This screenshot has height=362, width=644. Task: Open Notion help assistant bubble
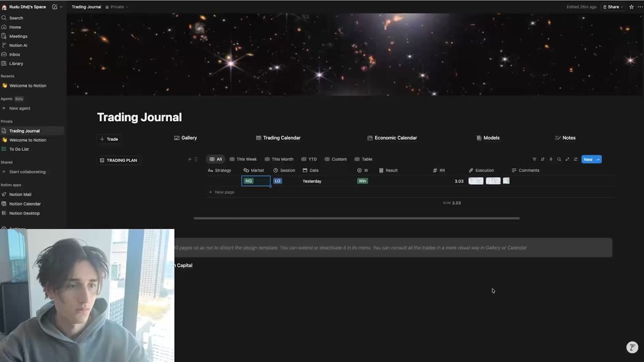632,347
